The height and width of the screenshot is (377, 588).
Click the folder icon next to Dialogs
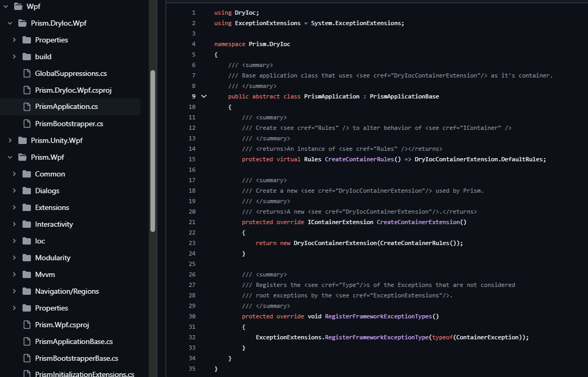(27, 191)
